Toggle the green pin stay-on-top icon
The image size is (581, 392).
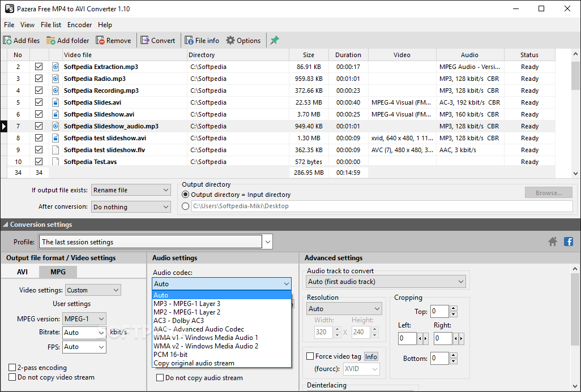275,40
